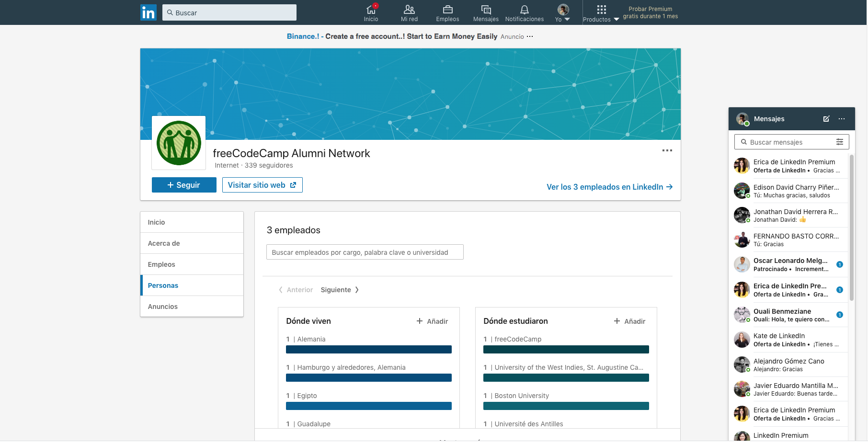Select the Personas sidebar tab
868x444 pixels.
pos(192,285)
